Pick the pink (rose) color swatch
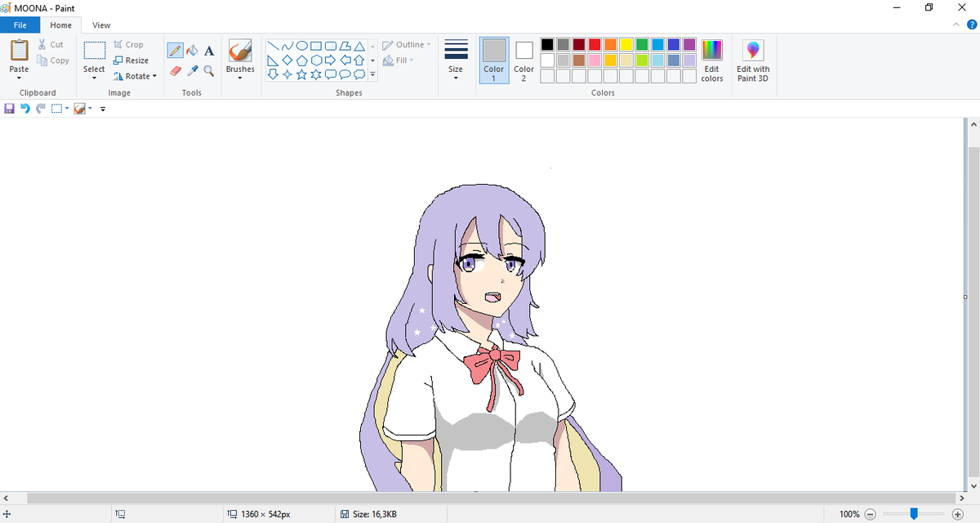 click(x=595, y=60)
